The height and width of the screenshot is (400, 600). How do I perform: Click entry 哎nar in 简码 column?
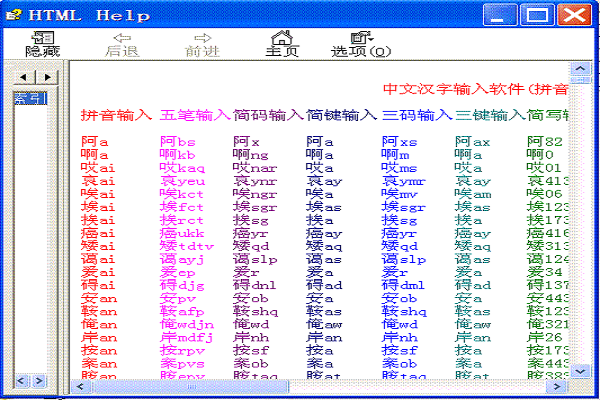(x=255, y=168)
